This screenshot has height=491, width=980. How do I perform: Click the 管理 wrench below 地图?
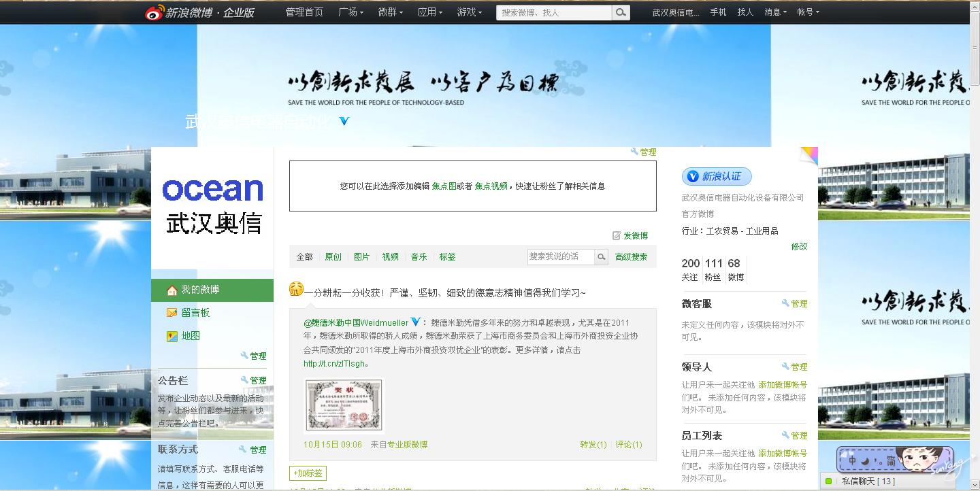point(253,356)
